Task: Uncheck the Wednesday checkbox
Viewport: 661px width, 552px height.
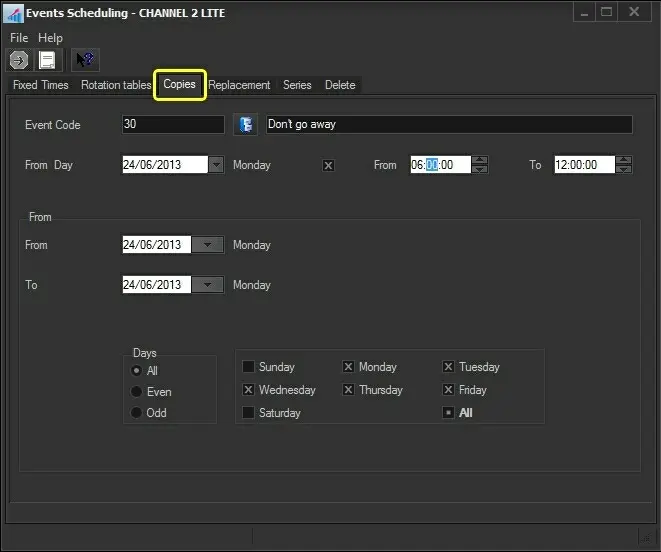Action: (249, 390)
